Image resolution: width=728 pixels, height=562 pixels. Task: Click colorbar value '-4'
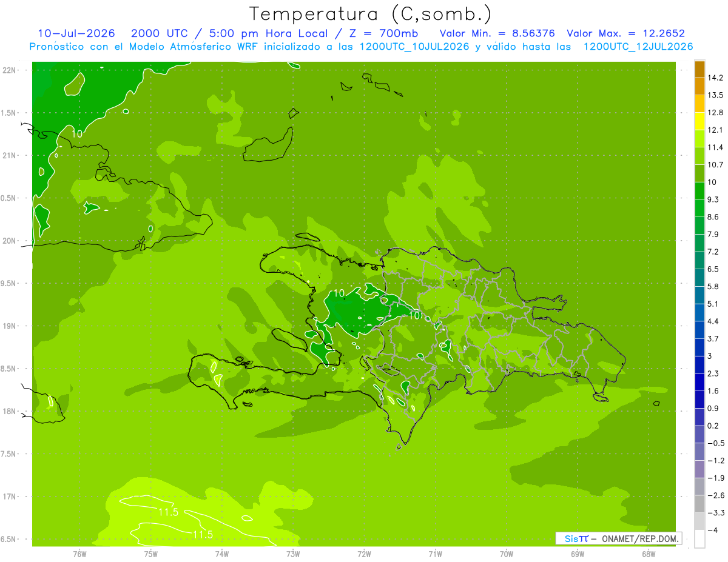point(713,530)
